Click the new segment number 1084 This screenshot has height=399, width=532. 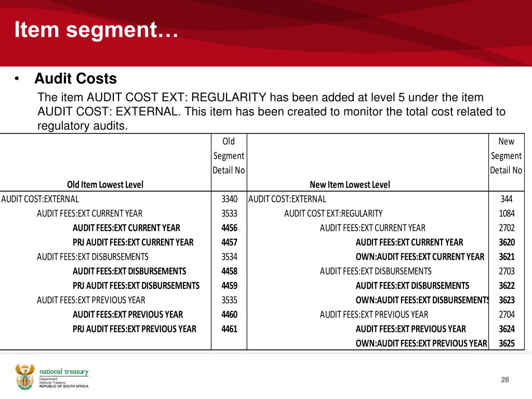pos(507,214)
